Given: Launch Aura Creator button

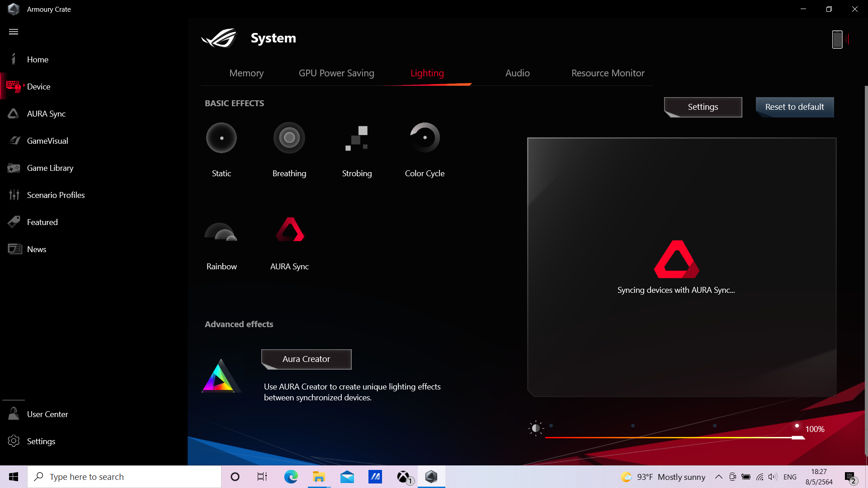Looking at the screenshot, I should click(x=306, y=359).
